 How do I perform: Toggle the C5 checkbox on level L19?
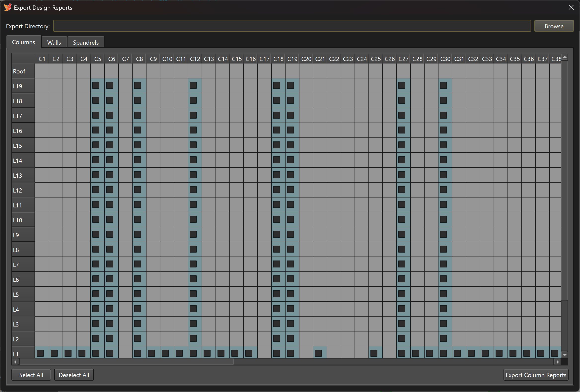pos(96,86)
